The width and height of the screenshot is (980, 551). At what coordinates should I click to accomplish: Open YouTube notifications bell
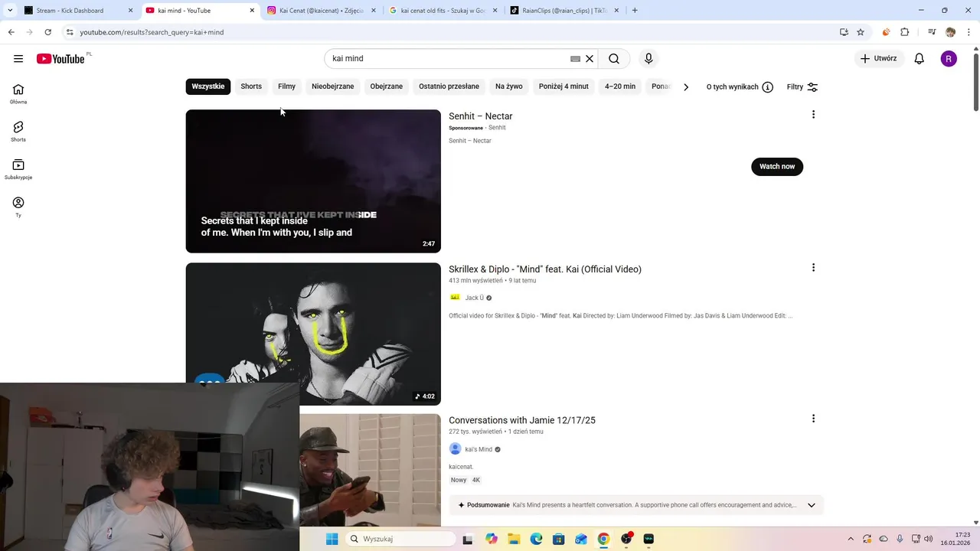(x=920, y=59)
